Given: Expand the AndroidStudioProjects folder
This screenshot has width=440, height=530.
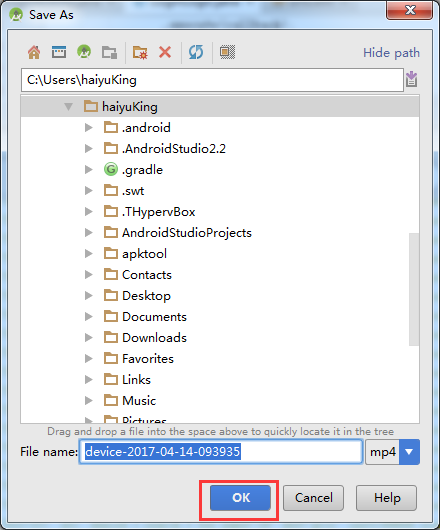Looking at the screenshot, I should tap(89, 233).
